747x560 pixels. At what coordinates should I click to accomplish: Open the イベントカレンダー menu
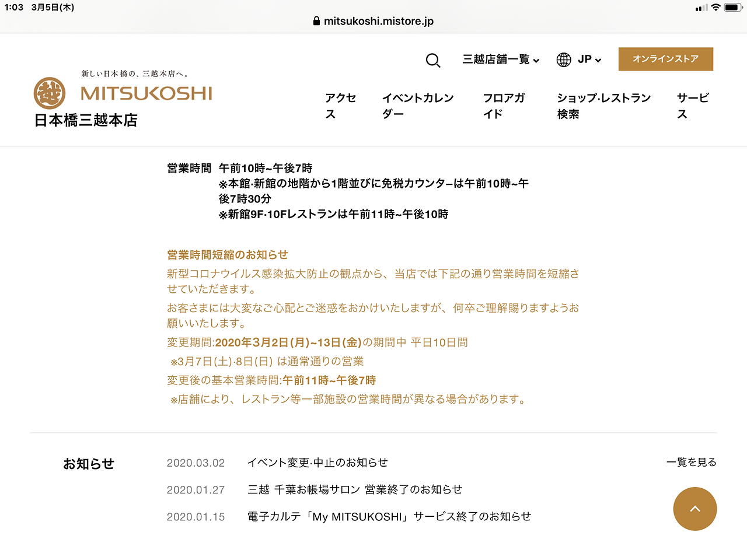[x=418, y=106]
